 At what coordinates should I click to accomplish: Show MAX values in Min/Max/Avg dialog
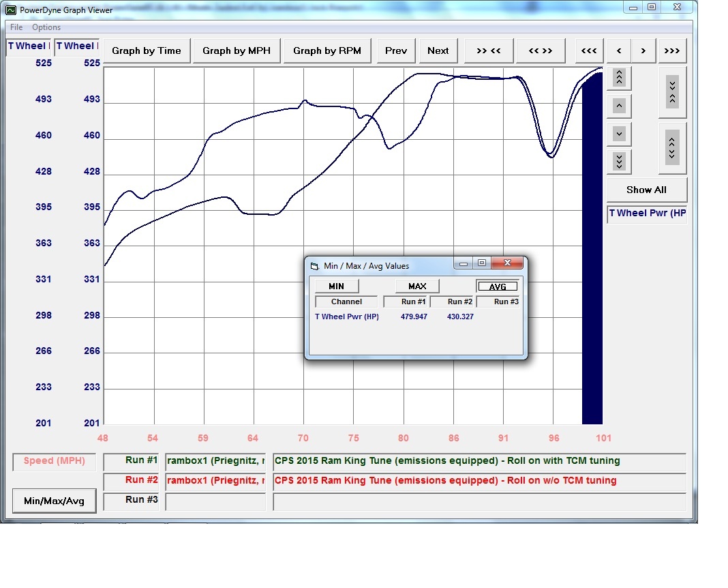pos(417,286)
